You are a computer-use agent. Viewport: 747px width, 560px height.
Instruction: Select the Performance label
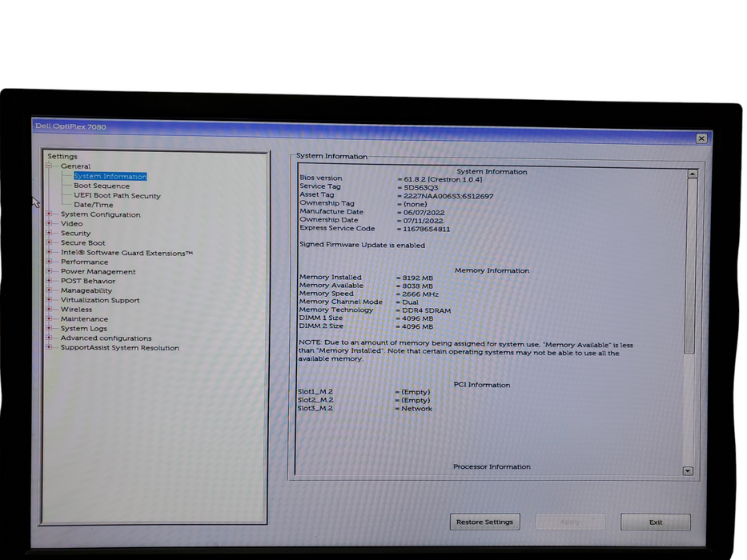[84, 262]
